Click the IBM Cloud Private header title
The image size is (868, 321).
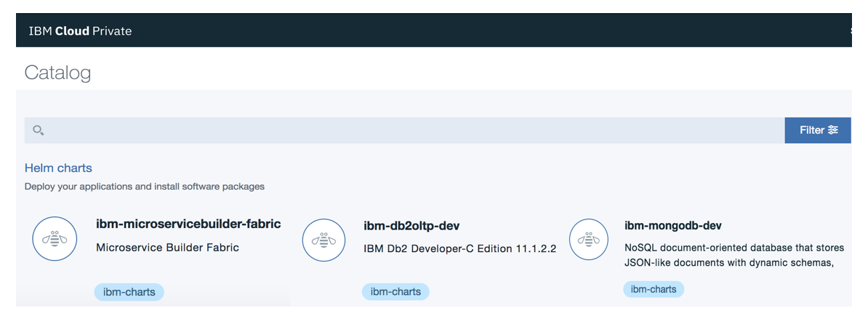coord(80,31)
